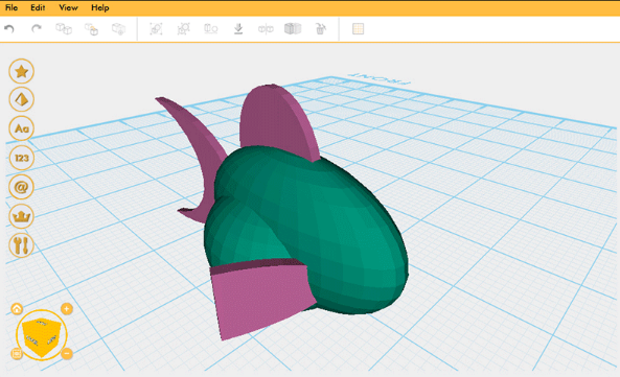Open the star favorites shapes category
This screenshot has width=620, height=377.
pyautogui.click(x=21, y=71)
